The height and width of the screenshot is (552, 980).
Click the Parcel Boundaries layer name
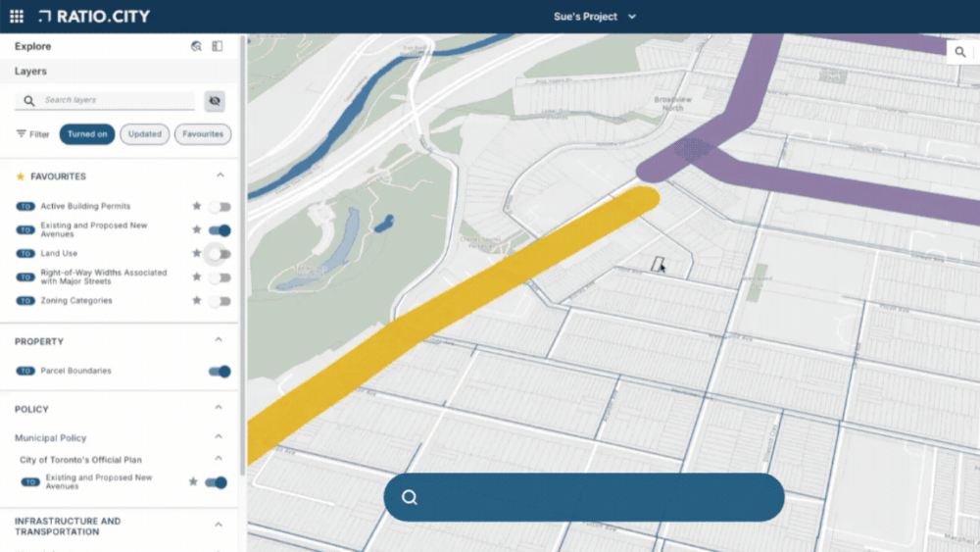tap(75, 371)
